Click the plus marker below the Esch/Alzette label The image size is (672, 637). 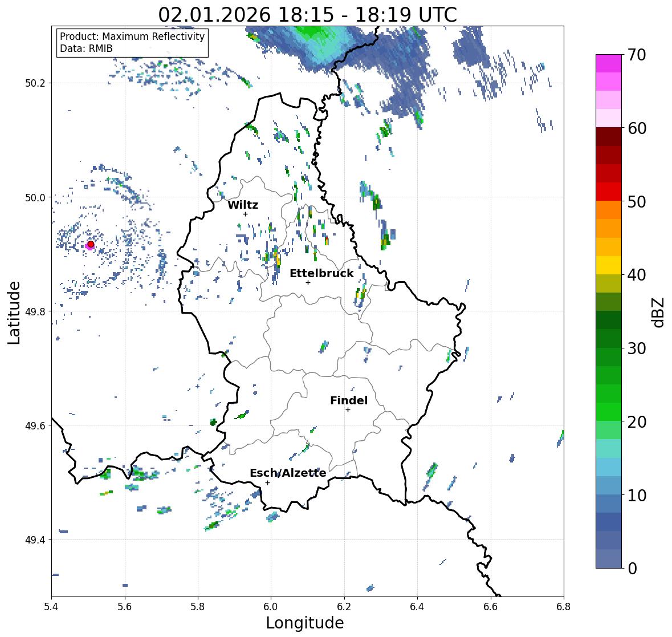[x=267, y=482]
